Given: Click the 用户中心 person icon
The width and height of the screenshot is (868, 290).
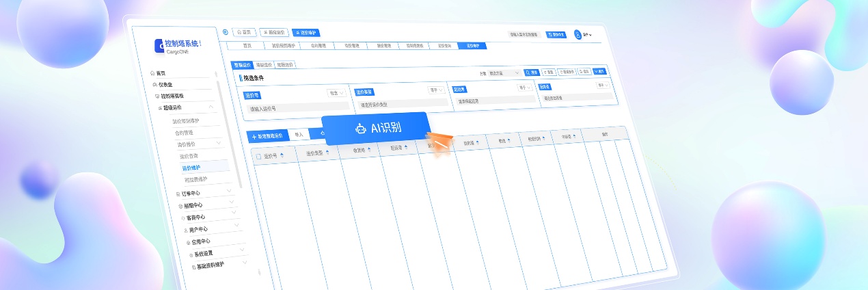Looking at the screenshot, I should (x=186, y=230).
